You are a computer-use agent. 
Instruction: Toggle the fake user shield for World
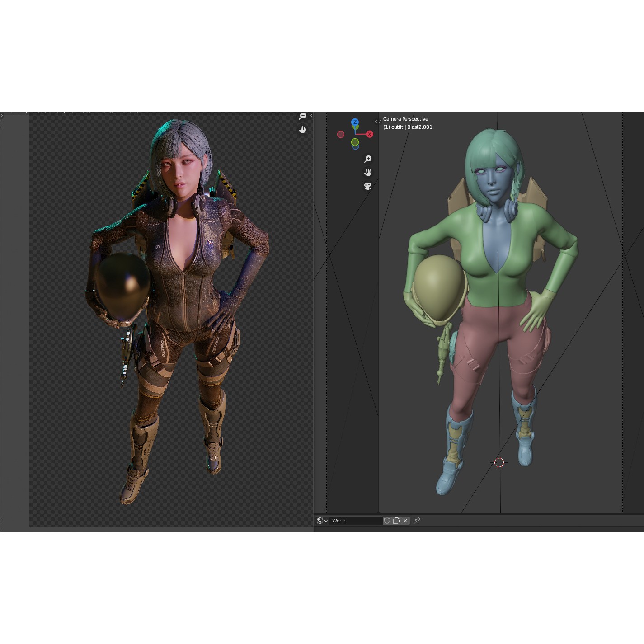click(x=387, y=520)
